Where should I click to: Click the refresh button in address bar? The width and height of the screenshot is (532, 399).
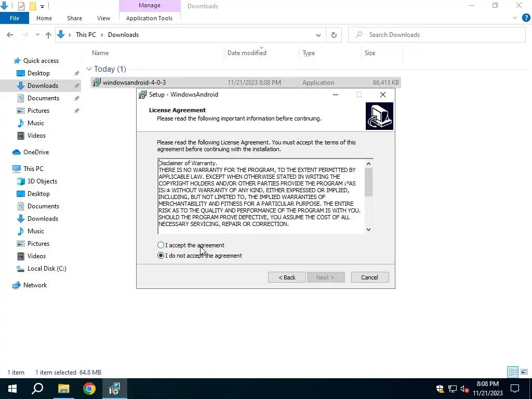pos(334,35)
